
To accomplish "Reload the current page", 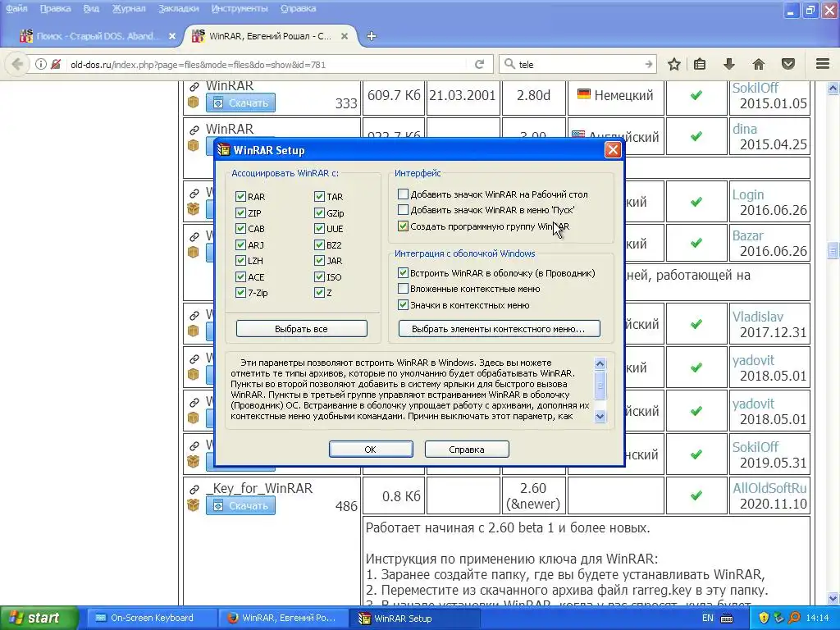I will 479,64.
